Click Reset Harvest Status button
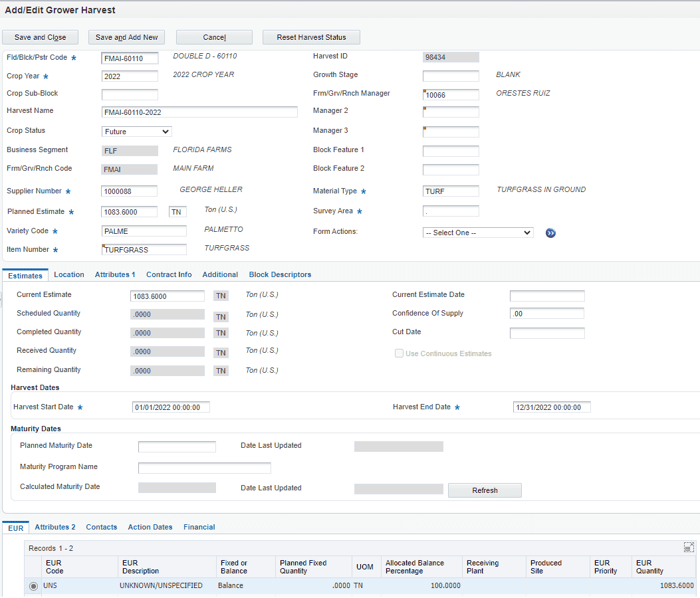Image resolution: width=700 pixels, height=598 pixels. pos(311,37)
